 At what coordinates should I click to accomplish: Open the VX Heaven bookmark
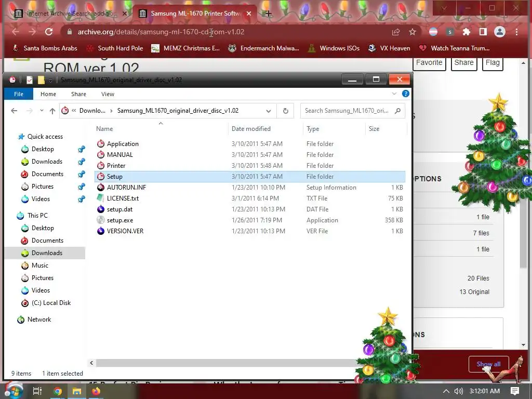(390, 48)
